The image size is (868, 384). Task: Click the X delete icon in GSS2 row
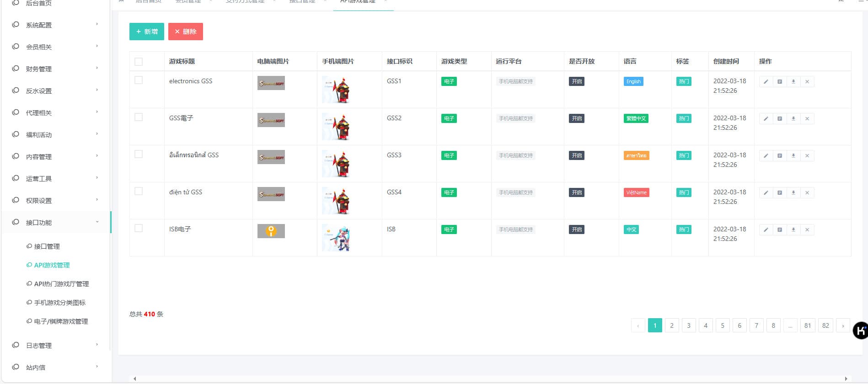(807, 119)
